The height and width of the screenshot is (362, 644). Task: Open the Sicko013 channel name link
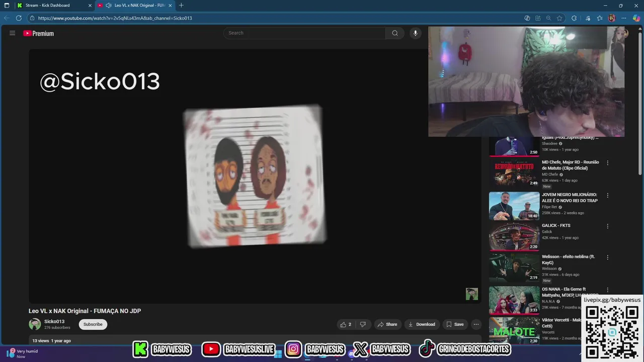54,321
